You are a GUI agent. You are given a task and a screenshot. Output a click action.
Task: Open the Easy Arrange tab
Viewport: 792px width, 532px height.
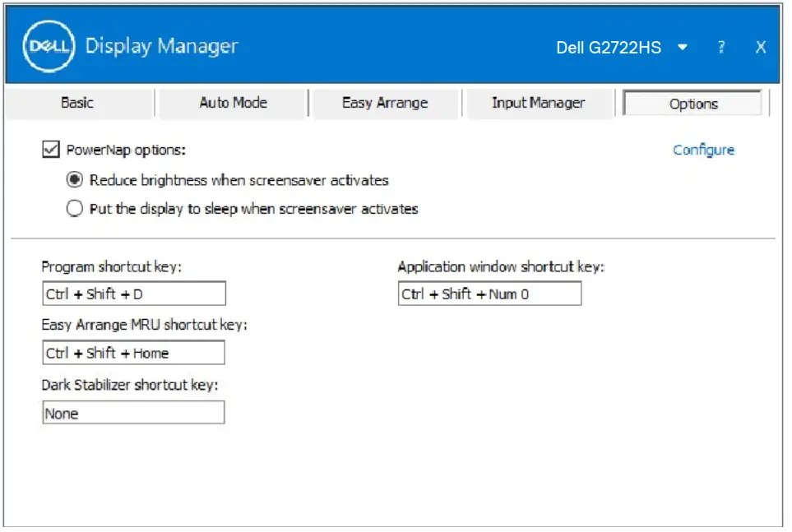[385, 102]
